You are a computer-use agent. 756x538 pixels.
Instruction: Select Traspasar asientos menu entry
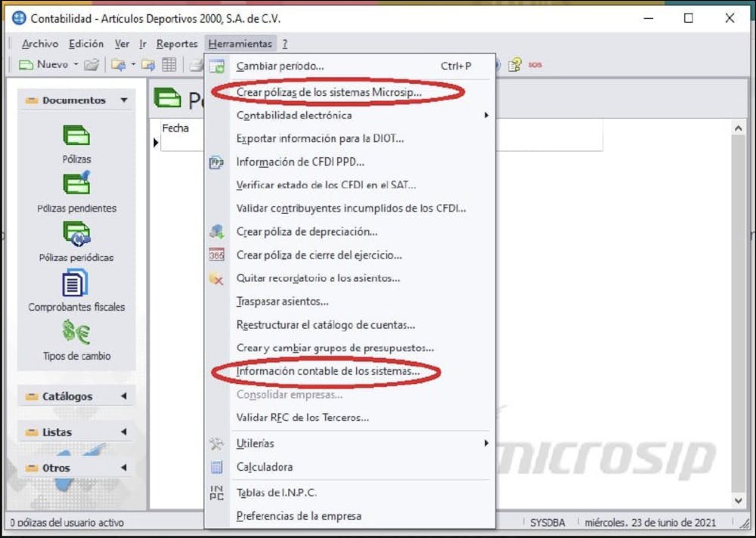pyautogui.click(x=350, y=301)
